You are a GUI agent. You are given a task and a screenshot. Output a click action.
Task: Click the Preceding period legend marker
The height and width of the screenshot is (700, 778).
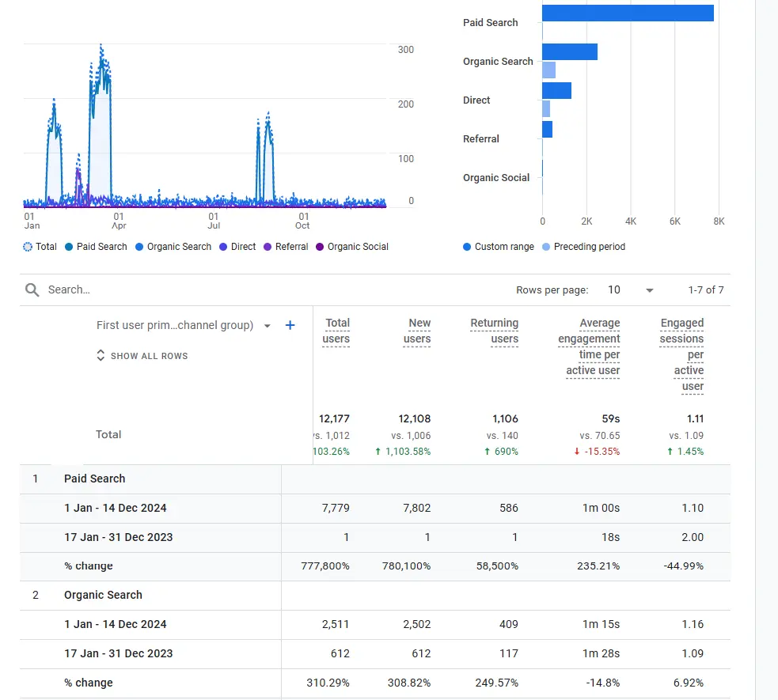pyautogui.click(x=547, y=247)
